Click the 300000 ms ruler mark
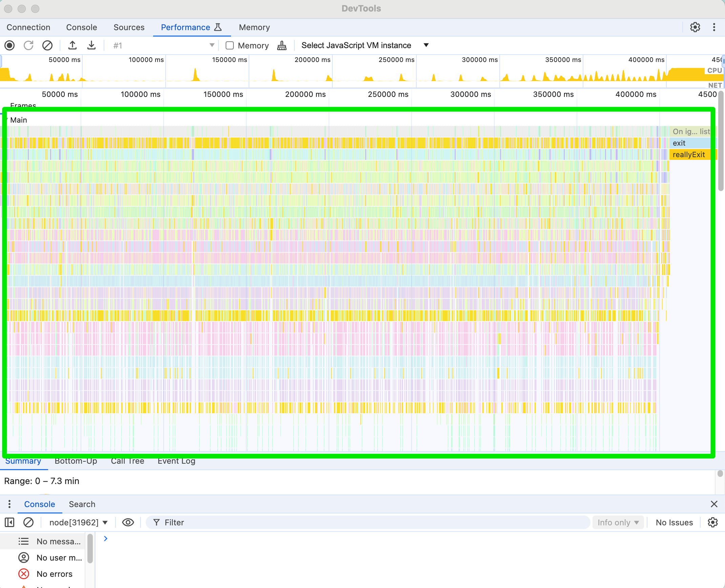Image resolution: width=725 pixels, height=588 pixels. tap(470, 94)
